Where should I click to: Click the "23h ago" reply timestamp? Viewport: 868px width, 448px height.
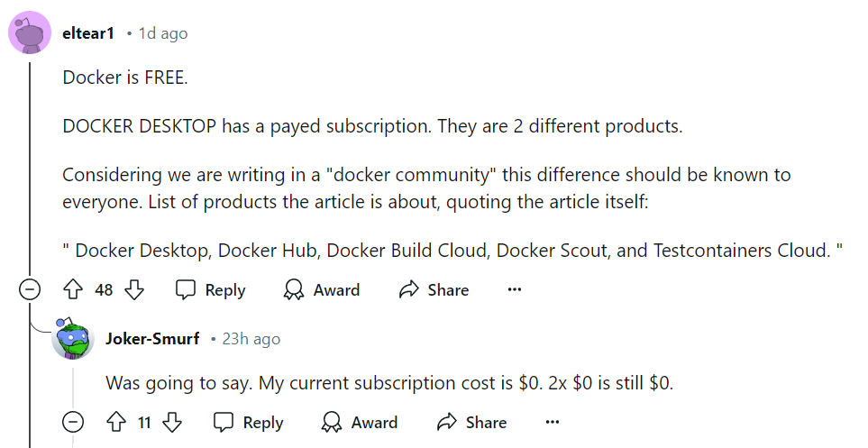251,339
